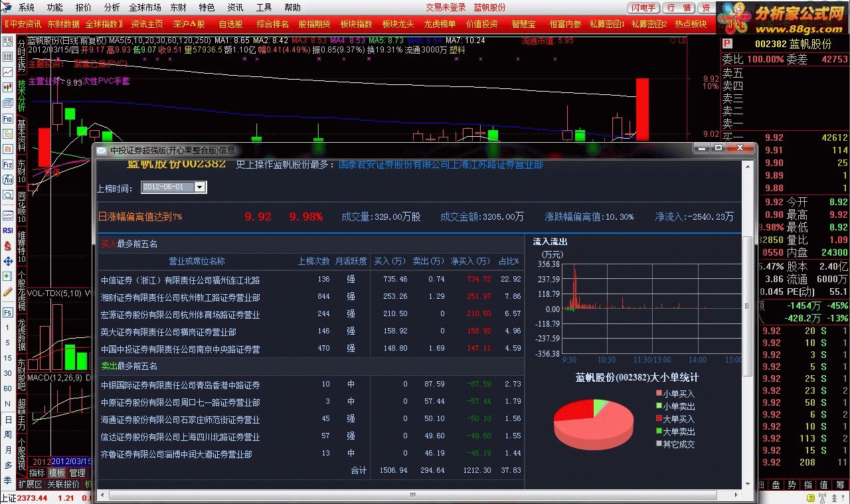Screen dimensions: 850x504
Task: Set period to 日 (daily) in sidebar
Action: point(7,420)
